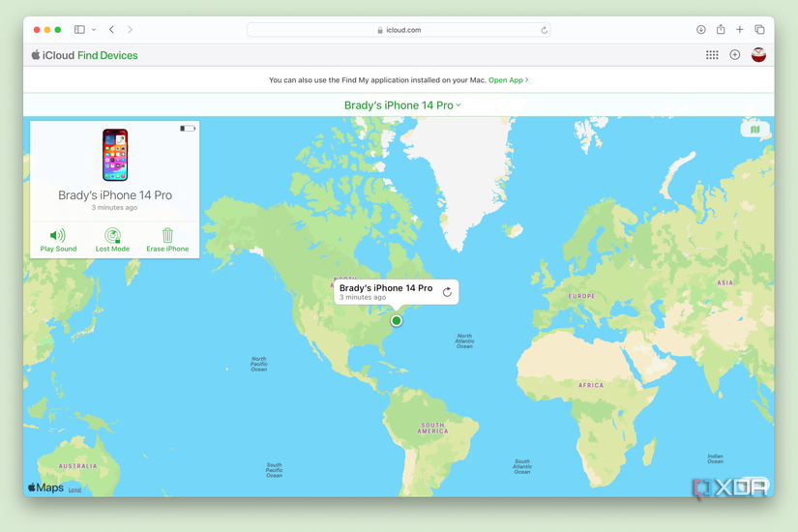The height and width of the screenshot is (532, 798).
Task: Click the Open App link
Action: pos(509,80)
